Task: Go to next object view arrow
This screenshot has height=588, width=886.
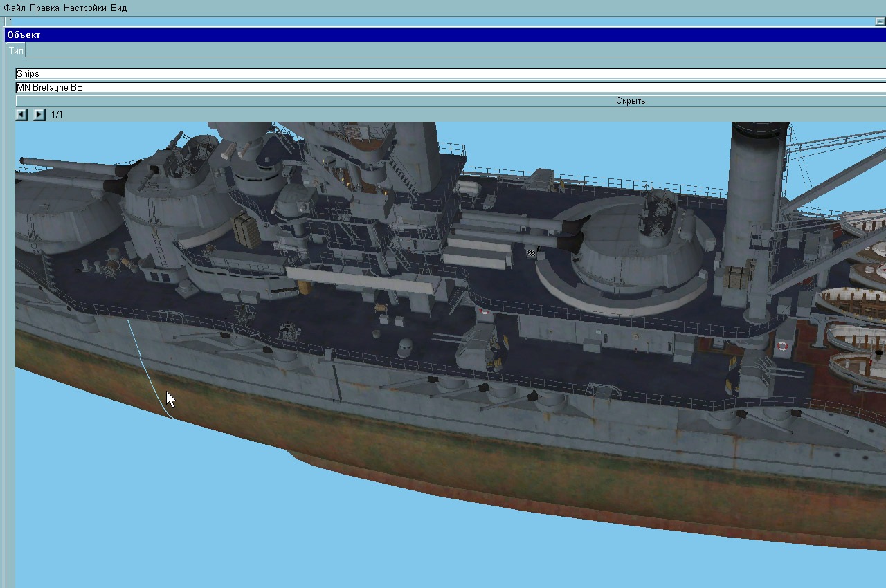Action: tap(39, 114)
